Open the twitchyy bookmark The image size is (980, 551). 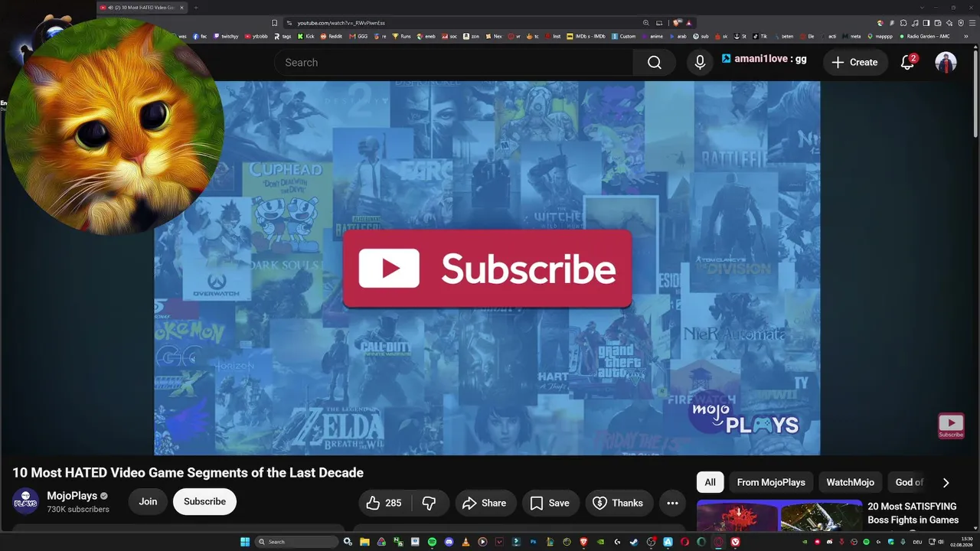(227, 36)
